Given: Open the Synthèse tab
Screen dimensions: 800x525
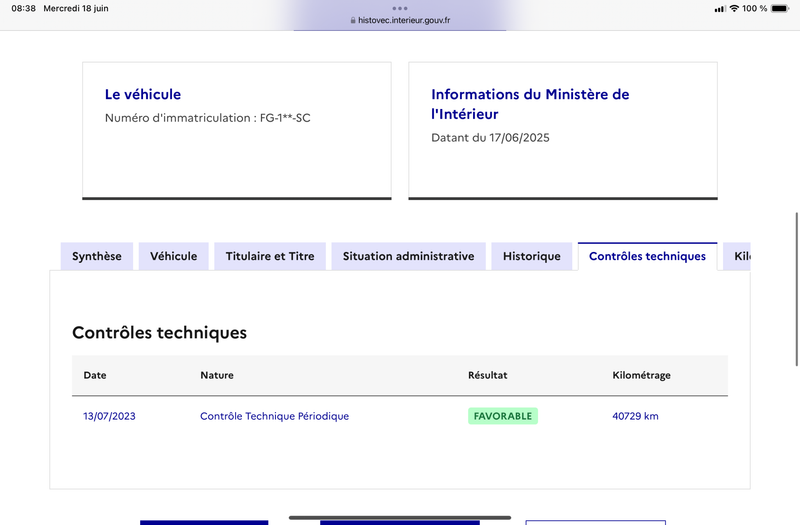Looking at the screenshot, I should pyautogui.click(x=96, y=256).
